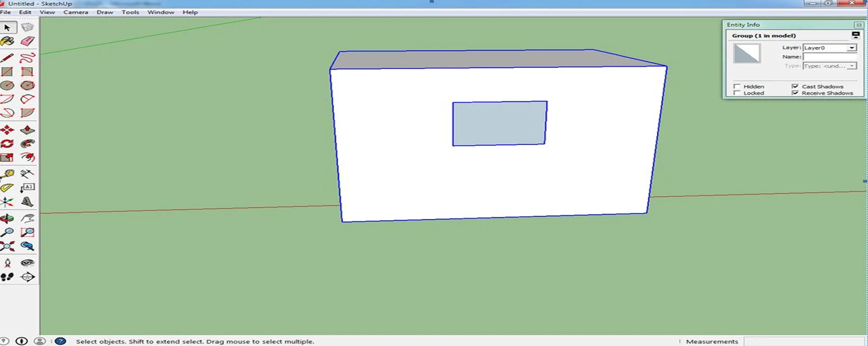Open the Camera menu
The width and height of the screenshot is (868, 346).
76,12
